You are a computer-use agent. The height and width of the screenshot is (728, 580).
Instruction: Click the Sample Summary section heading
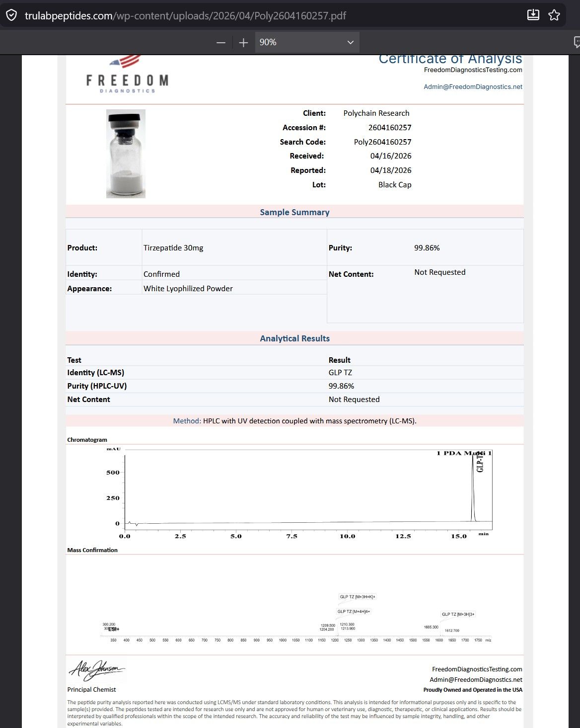point(294,212)
